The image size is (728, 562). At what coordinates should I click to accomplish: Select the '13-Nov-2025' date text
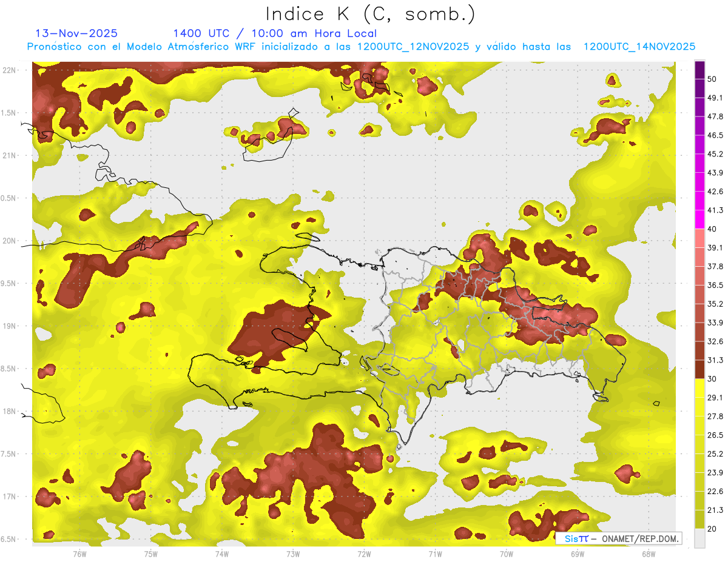(76, 33)
